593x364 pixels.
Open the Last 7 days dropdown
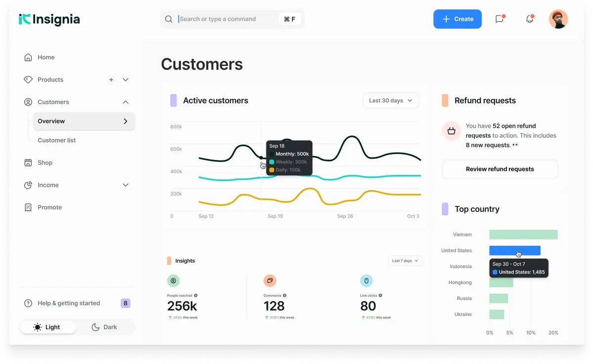coord(405,261)
